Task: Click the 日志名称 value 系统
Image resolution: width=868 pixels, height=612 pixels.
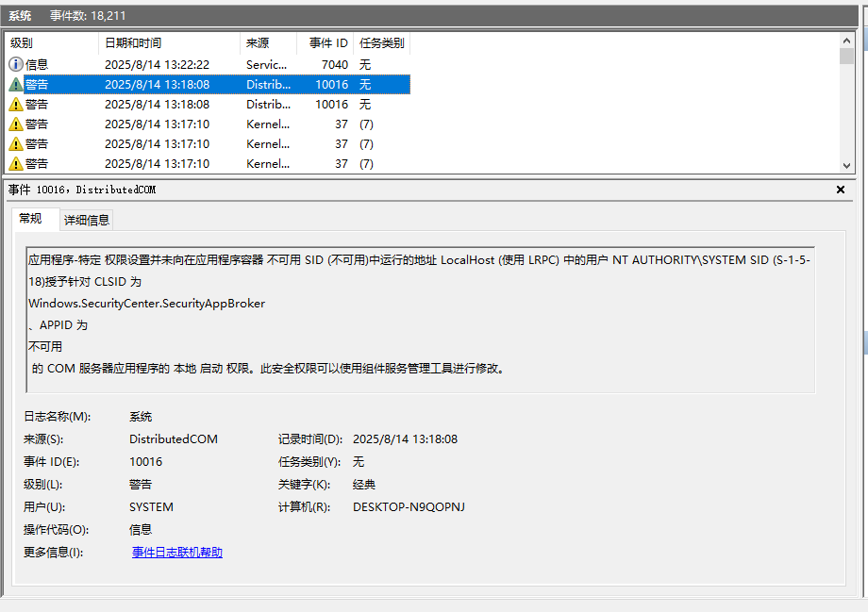Action: tap(141, 417)
